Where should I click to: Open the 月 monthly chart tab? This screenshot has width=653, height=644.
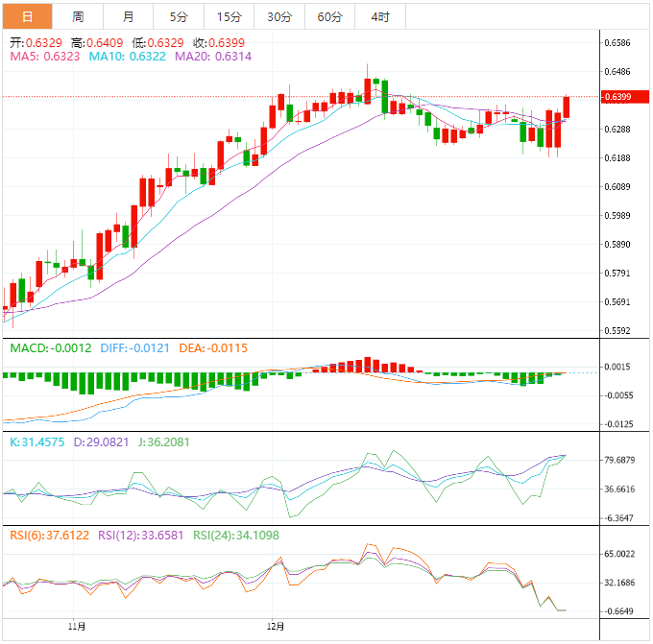129,16
